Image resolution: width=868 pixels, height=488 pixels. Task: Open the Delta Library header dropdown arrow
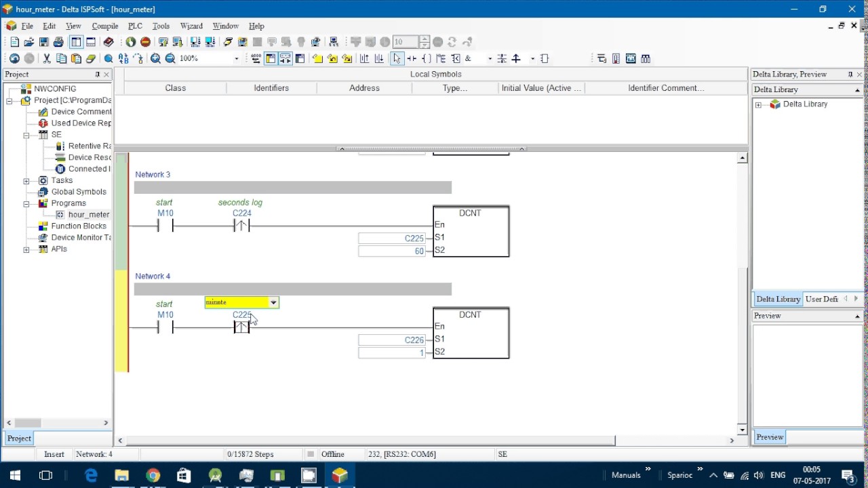pos(857,90)
